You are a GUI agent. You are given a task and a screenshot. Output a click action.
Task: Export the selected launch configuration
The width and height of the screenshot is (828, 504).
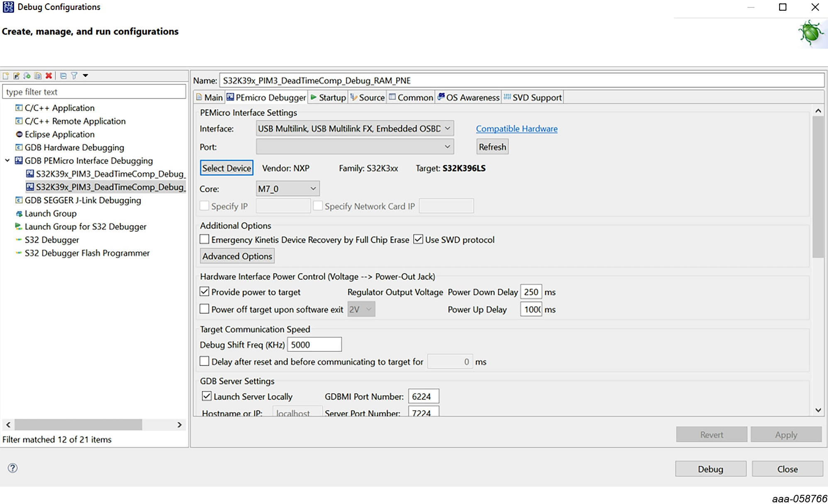click(27, 75)
